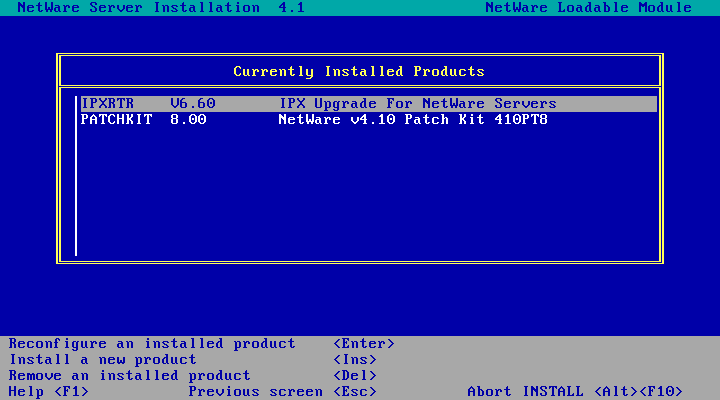Open Help <F1> in the footer
The image size is (720, 400).
pyautogui.click(x=49, y=392)
